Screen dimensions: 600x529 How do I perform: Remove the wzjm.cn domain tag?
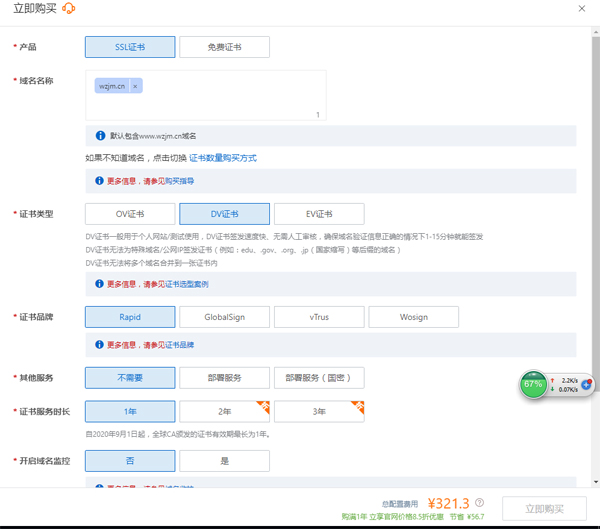pos(136,86)
